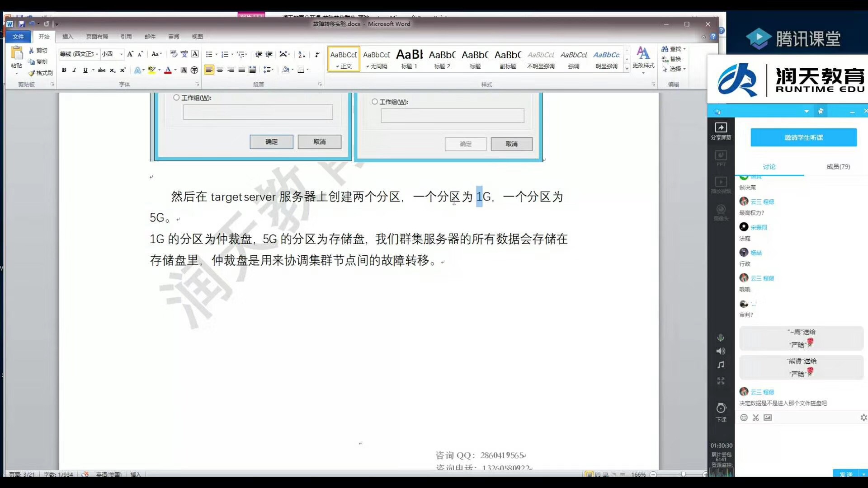Select the 标题 1 heading style
Viewport: 868px width, 488px height.
(x=409, y=59)
